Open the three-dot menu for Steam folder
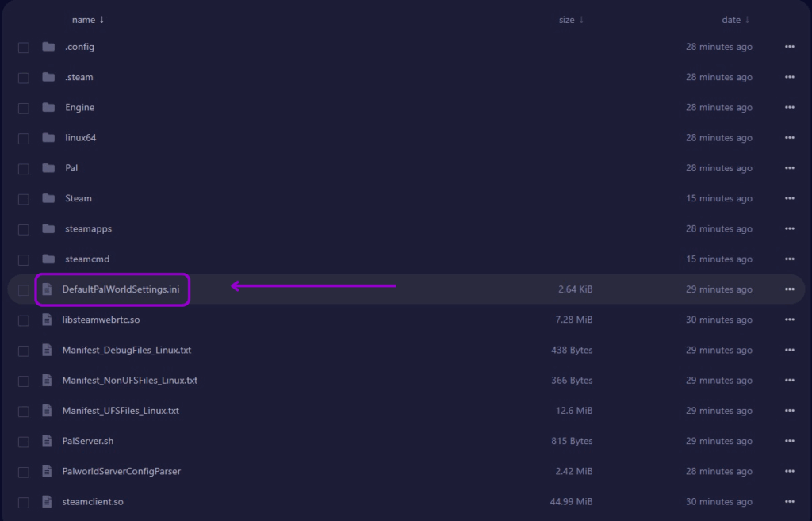This screenshot has height=521, width=812. coord(790,198)
